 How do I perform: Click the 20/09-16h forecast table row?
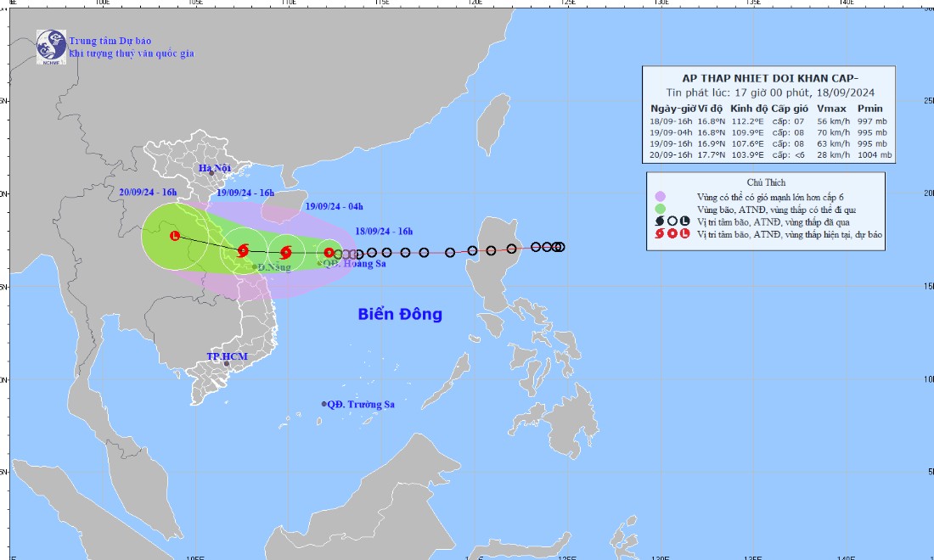[771, 154]
